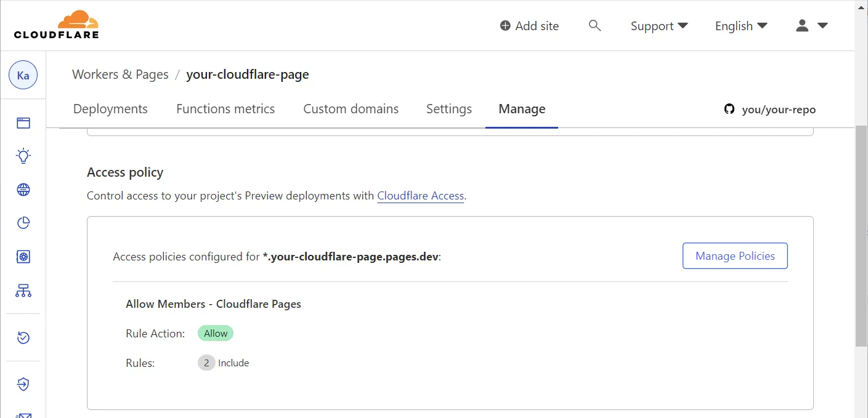Click the network hierarchy icon in sidebar
868x418 pixels.
23,291
